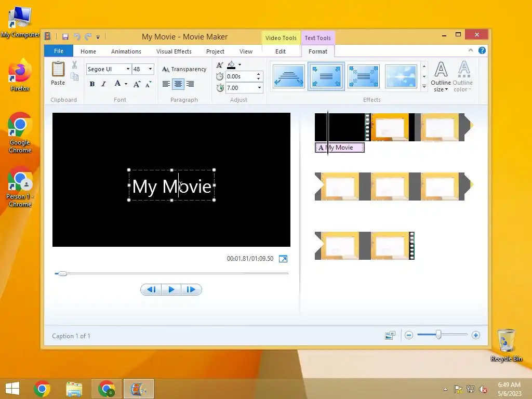
Task: Toggle italic text formatting
Action: pos(104,84)
